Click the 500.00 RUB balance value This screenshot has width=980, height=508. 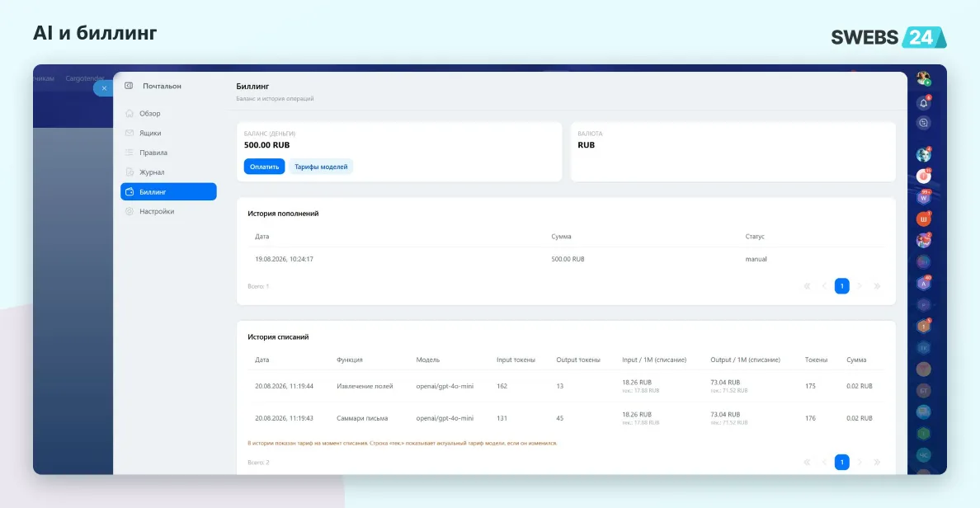tap(267, 145)
